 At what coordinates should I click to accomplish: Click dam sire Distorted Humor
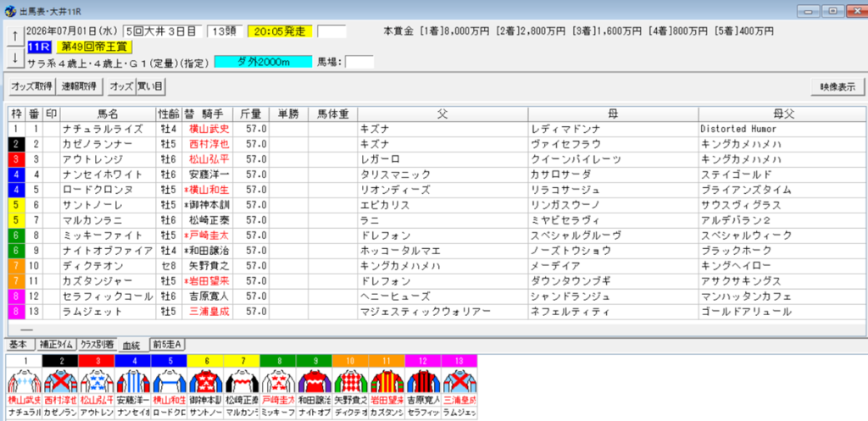tap(738, 129)
